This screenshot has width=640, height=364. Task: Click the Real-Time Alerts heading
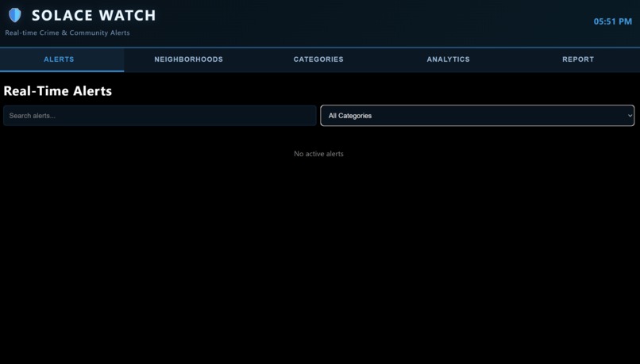(x=57, y=91)
